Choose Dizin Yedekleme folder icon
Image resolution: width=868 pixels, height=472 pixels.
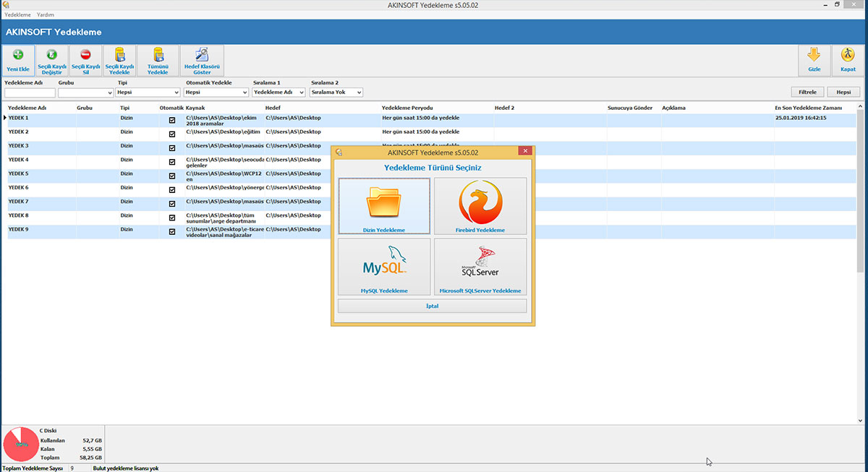point(383,205)
